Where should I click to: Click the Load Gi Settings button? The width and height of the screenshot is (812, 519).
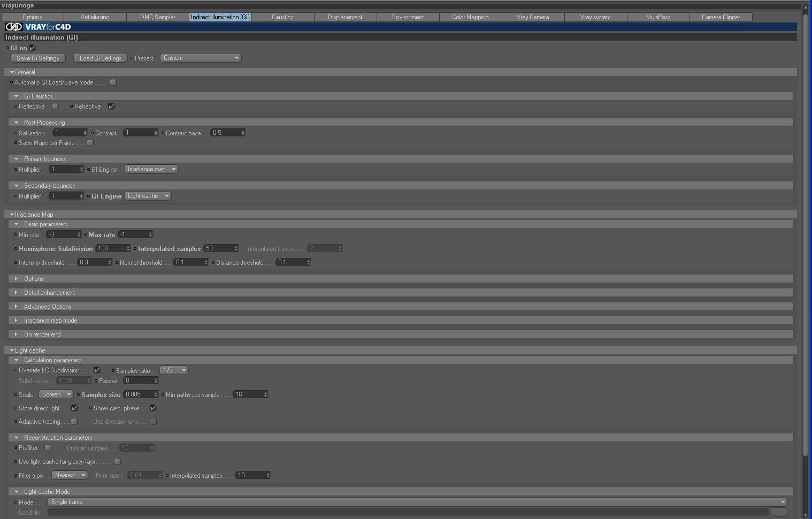click(x=101, y=58)
